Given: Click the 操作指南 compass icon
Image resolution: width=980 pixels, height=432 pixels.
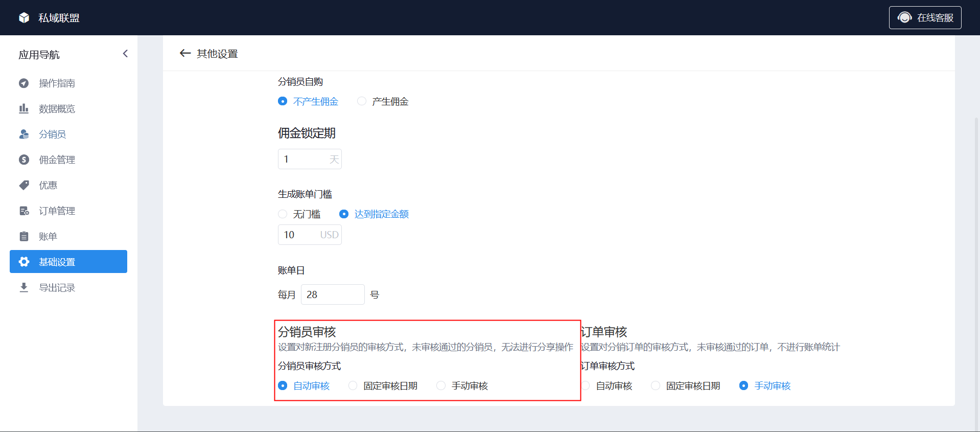Looking at the screenshot, I should 24,83.
